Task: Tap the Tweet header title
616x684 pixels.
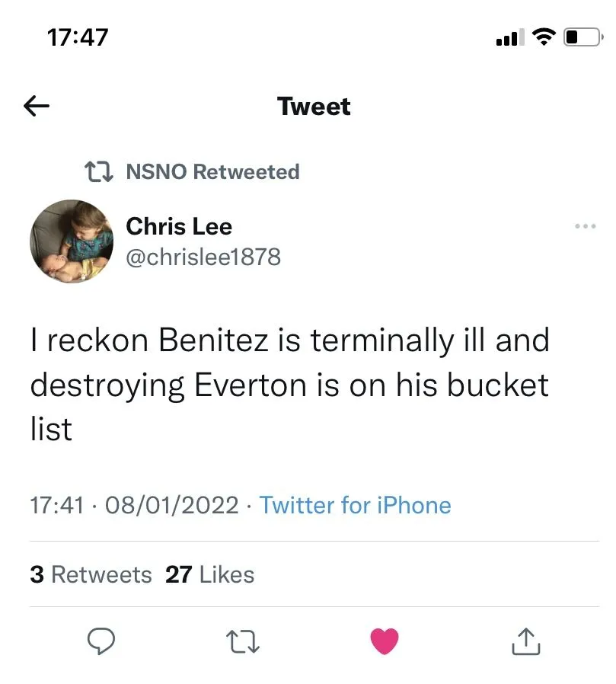Action: pos(314,107)
